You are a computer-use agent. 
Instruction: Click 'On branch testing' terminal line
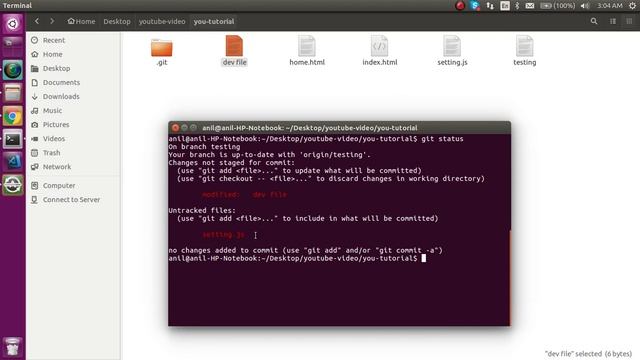(x=204, y=147)
